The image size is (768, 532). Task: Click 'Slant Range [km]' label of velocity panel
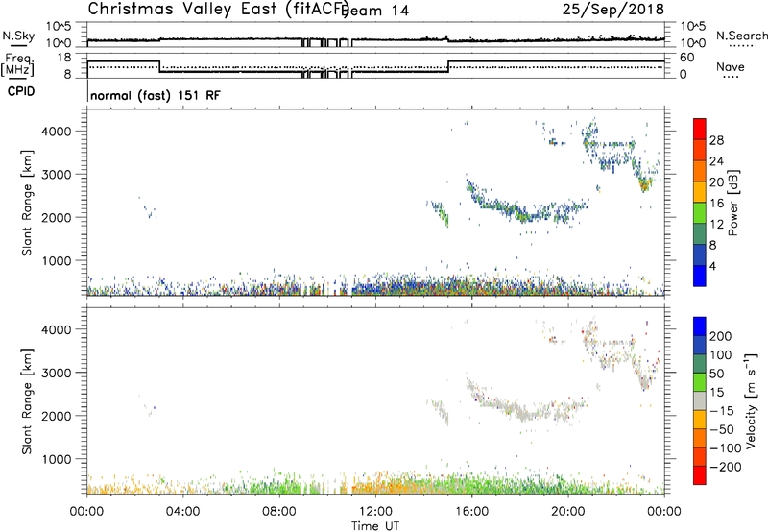[27, 400]
